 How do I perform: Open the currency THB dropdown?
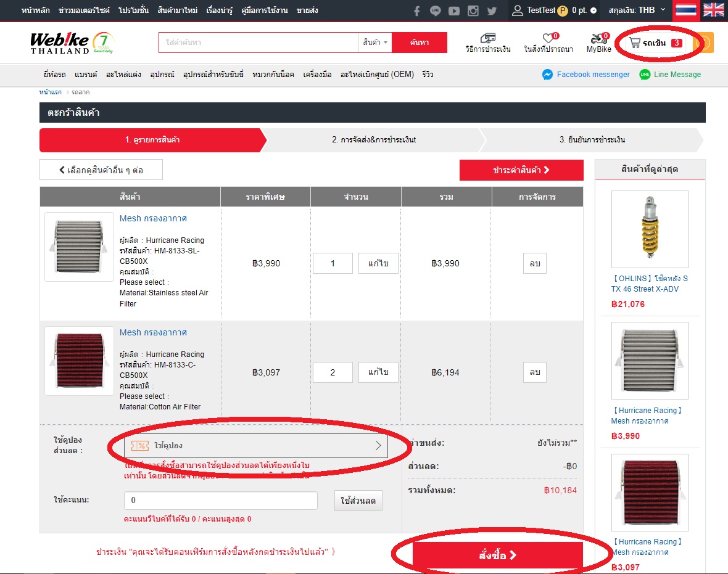pos(637,10)
